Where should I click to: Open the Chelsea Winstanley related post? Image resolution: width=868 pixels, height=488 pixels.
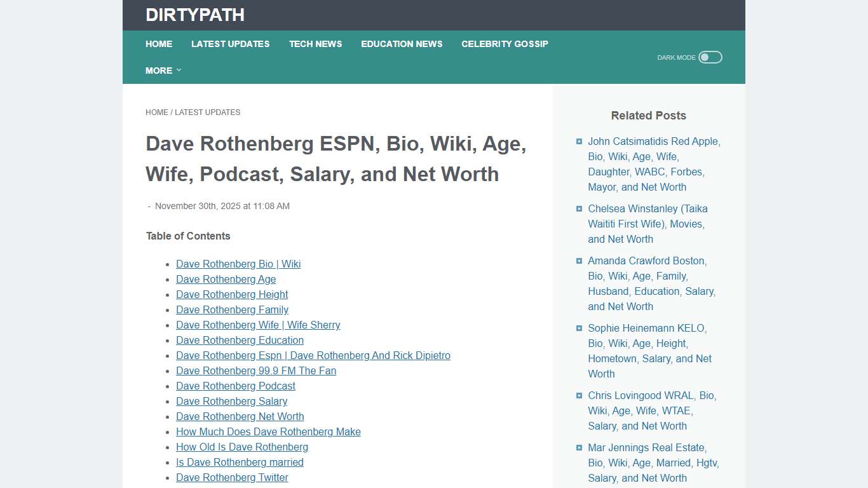(648, 224)
